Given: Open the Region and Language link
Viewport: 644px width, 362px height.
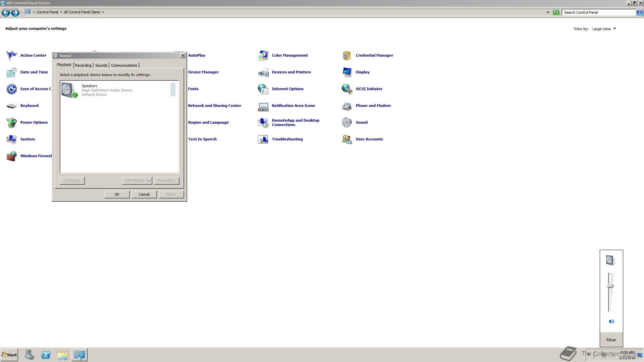Looking at the screenshot, I should click(x=208, y=122).
